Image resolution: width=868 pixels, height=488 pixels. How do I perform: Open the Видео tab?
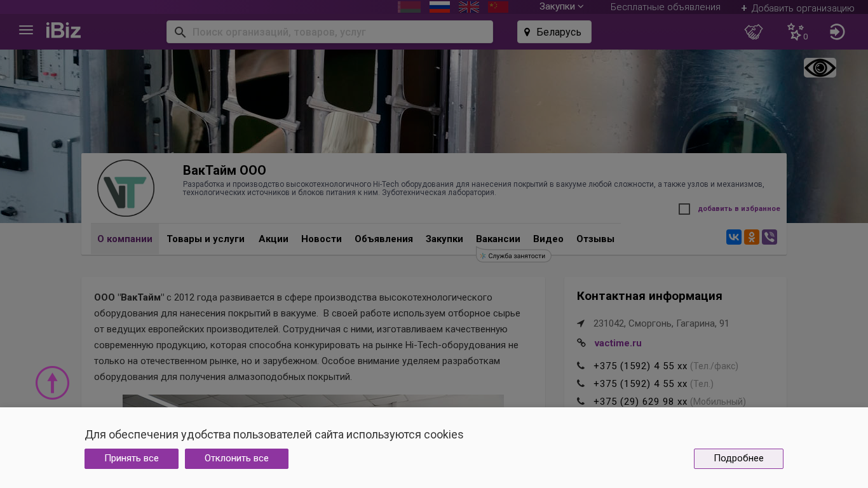548,239
